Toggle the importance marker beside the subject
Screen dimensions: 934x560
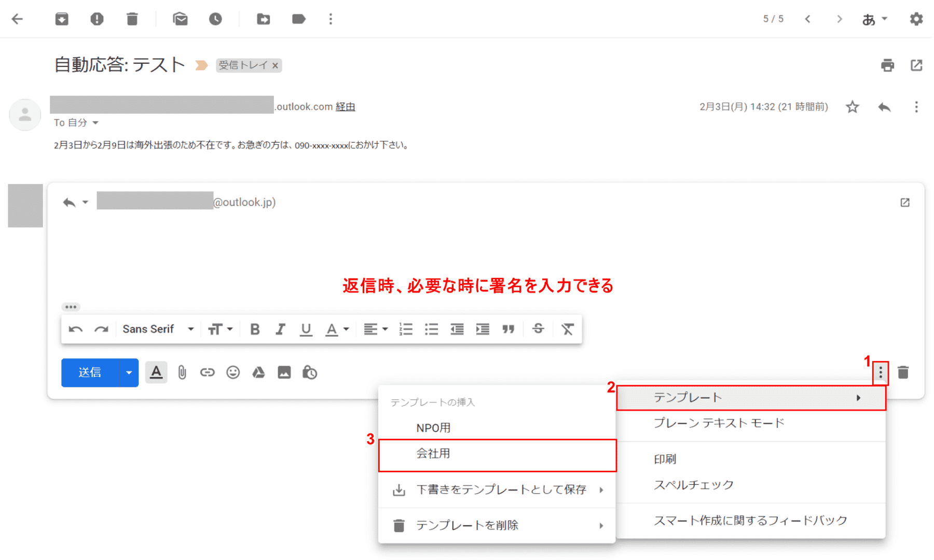pos(201,65)
